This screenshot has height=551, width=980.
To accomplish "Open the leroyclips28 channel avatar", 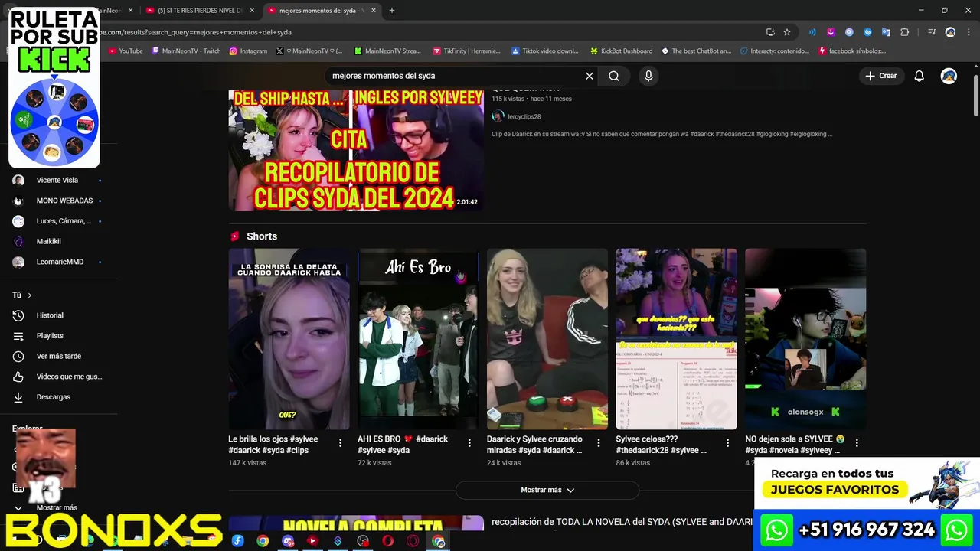I will tap(498, 116).
